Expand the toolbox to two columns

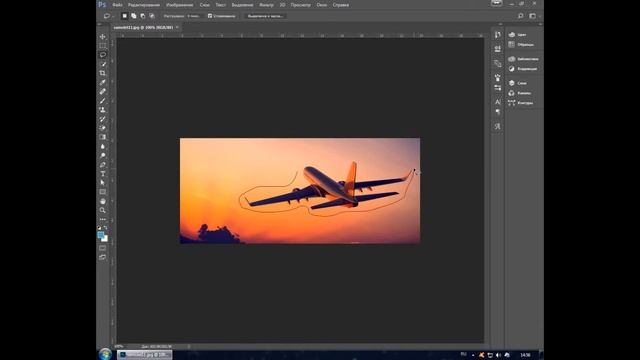pyautogui.click(x=99, y=24)
